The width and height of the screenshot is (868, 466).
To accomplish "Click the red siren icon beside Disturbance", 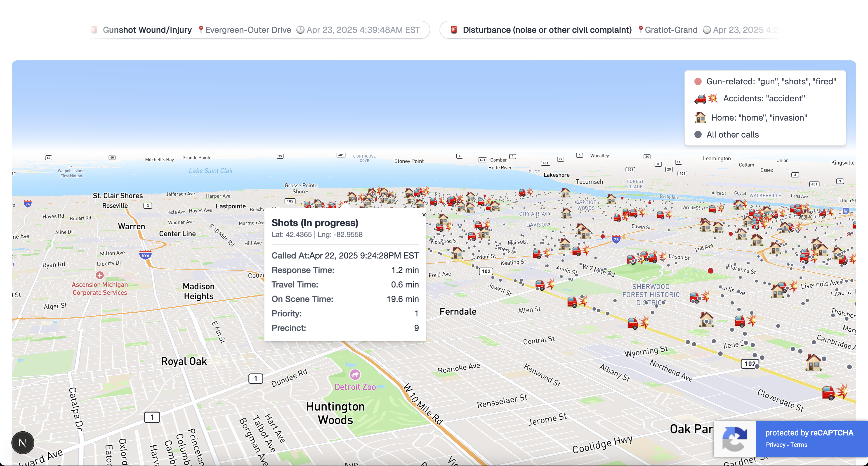I will click(x=454, y=30).
